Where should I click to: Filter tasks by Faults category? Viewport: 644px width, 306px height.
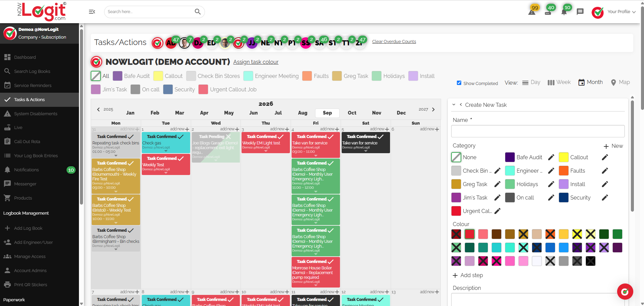pos(307,76)
